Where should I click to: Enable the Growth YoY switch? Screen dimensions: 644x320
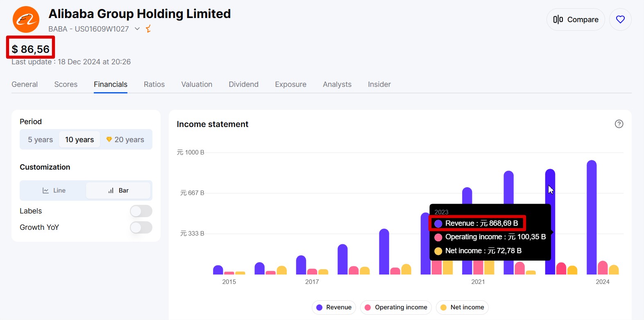[141, 227]
